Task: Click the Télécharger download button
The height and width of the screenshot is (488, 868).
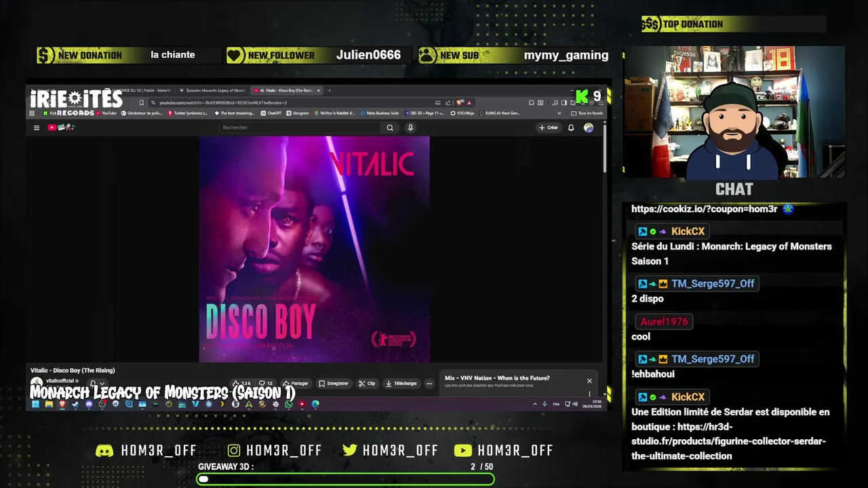Action: tap(401, 384)
